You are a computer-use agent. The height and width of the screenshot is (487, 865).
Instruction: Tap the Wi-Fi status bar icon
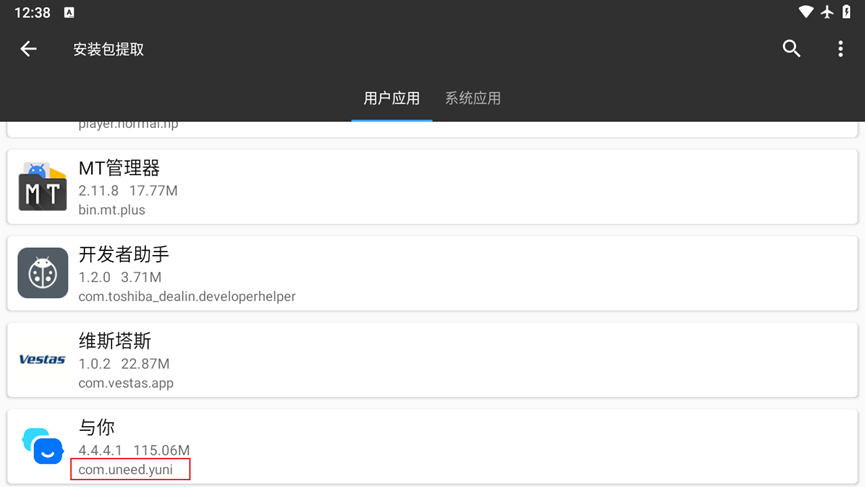(806, 12)
